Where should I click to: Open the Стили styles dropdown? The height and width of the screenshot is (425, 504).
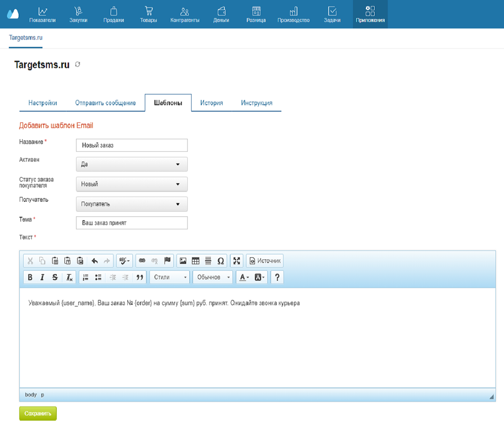[170, 277]
